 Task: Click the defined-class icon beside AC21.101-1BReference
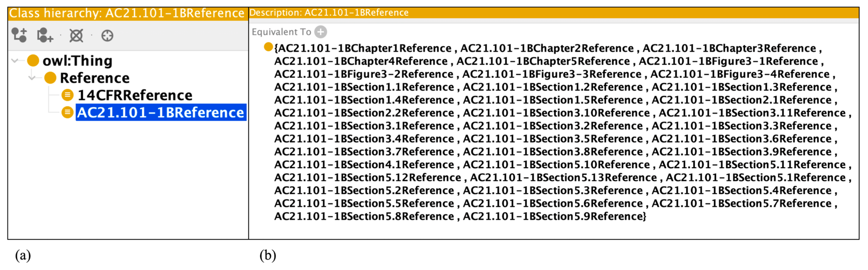[x=67, y=112]
